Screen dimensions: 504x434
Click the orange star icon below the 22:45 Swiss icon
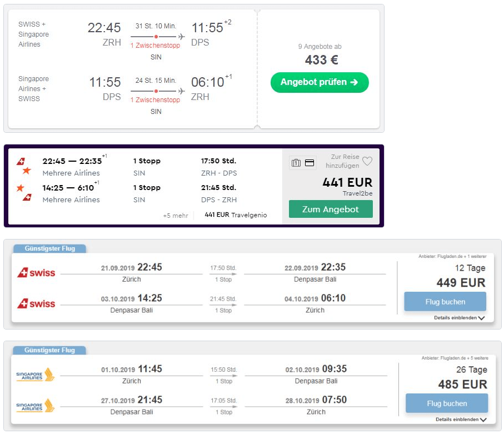tap(27, 171)
